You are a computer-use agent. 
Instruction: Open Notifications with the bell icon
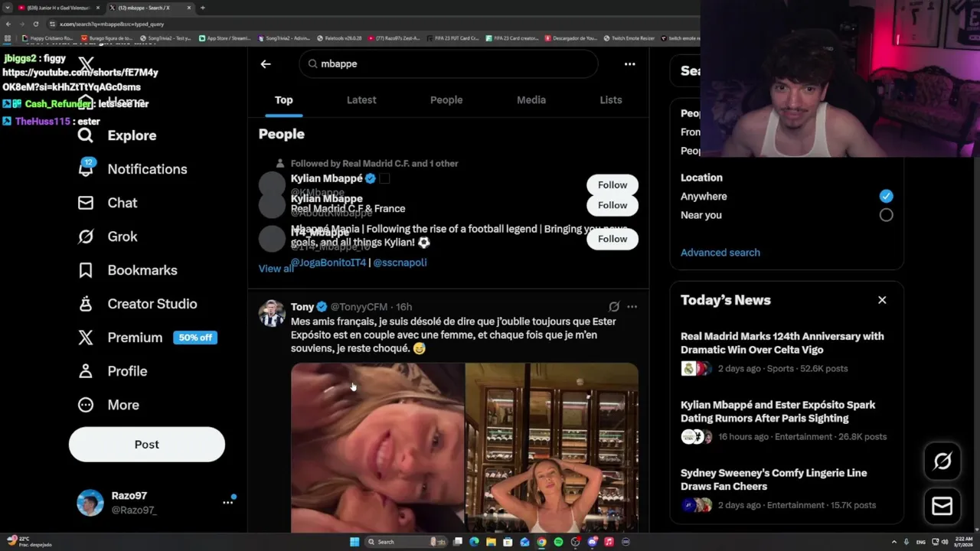pos(132,169)
